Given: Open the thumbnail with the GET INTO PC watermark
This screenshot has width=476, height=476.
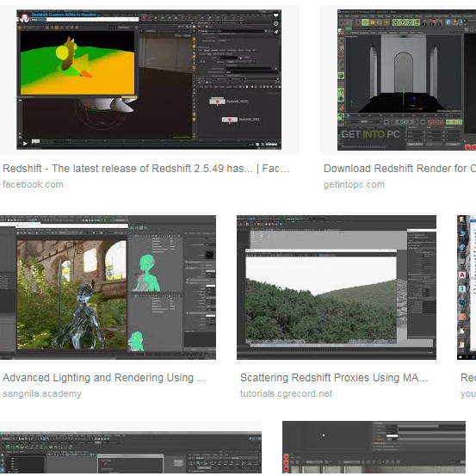Looking at the screenshot, I should tap(406, 79).
